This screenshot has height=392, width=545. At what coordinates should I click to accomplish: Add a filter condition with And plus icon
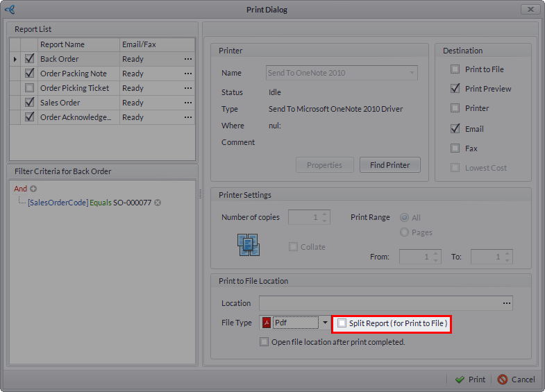click(33, 189)
